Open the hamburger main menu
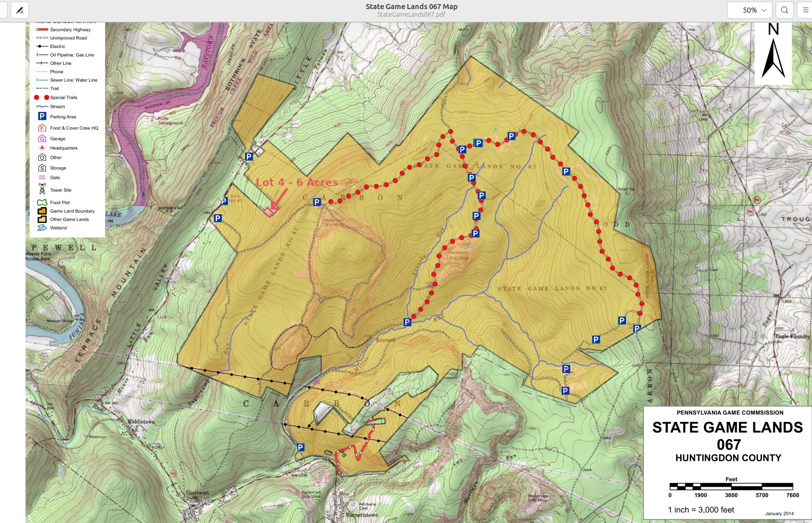The image size is (812, 523). click(x=805, y=10)
